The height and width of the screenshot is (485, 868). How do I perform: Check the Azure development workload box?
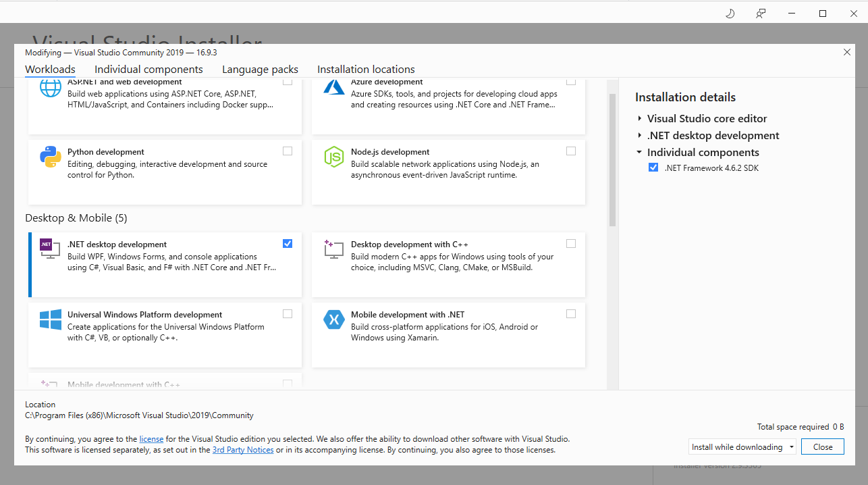[x=571, y=81]
